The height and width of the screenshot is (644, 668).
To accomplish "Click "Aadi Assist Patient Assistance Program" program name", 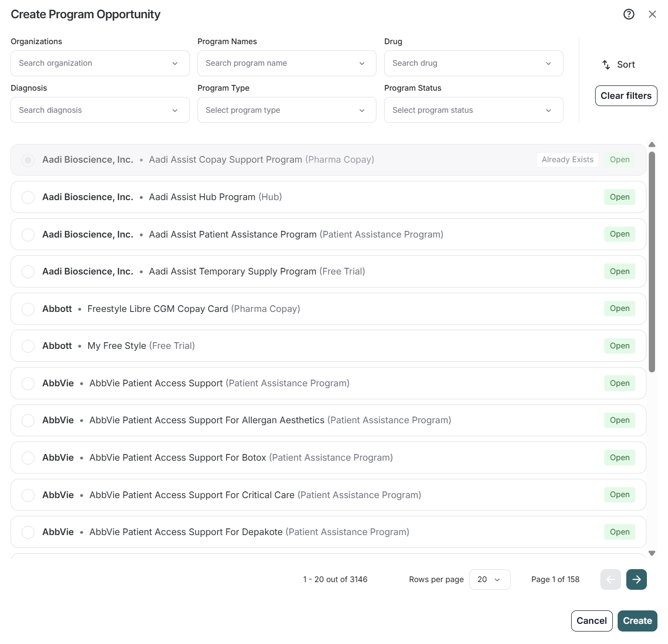I will [x=233, y=235].
